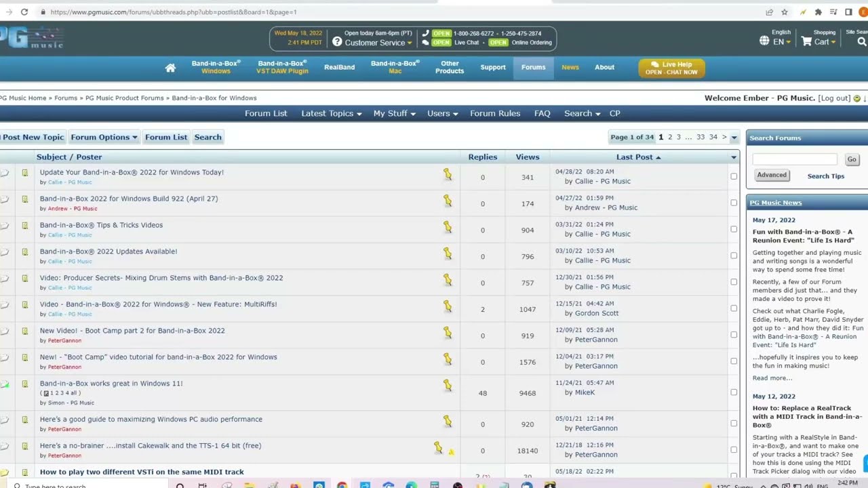
Task: Select RealBand in the top navigation
Action: [x=339, y=67]
